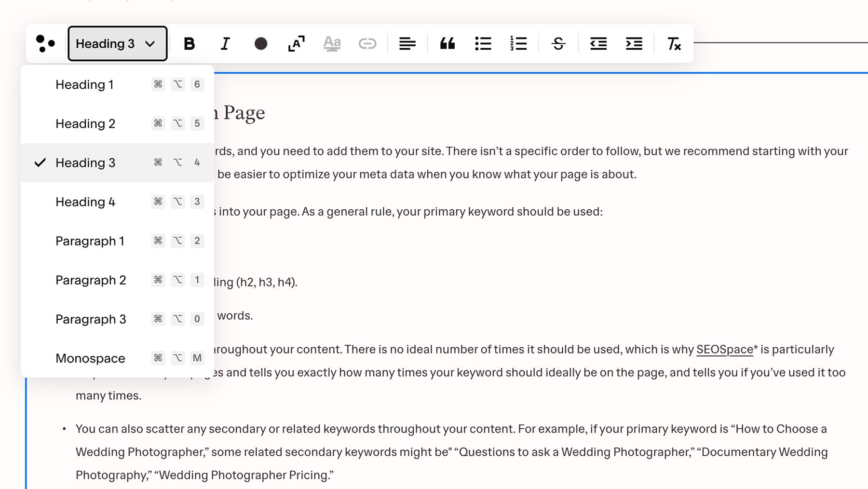
Task: Insert a link with the chain icon
Action: tap(367, 44)
